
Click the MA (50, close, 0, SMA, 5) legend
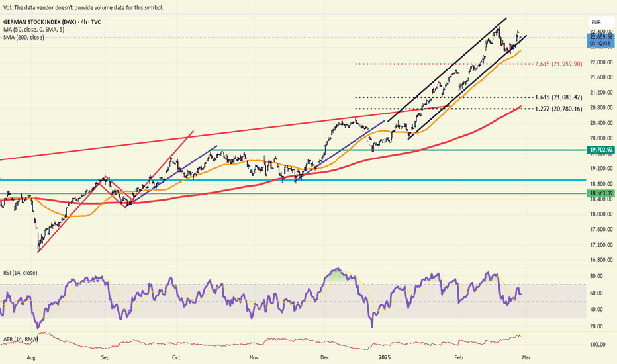pyautogui.click(x=34, y=30)
